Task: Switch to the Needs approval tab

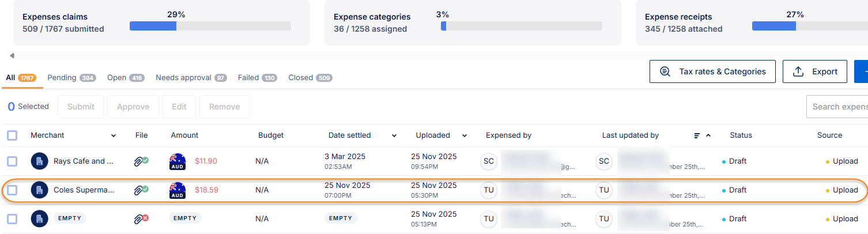Action: pyautogui.click(x=191, y=78)
